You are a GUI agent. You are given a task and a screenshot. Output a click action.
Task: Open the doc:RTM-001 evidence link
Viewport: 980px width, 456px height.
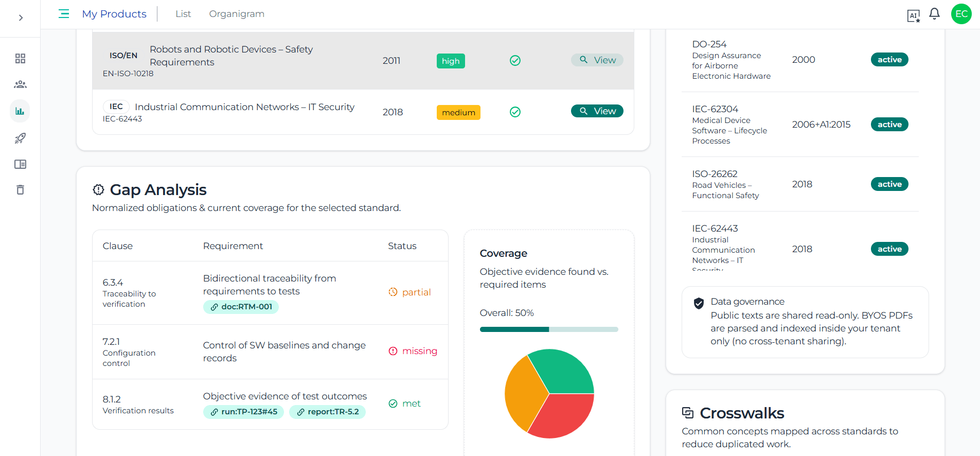coord(241,307)
